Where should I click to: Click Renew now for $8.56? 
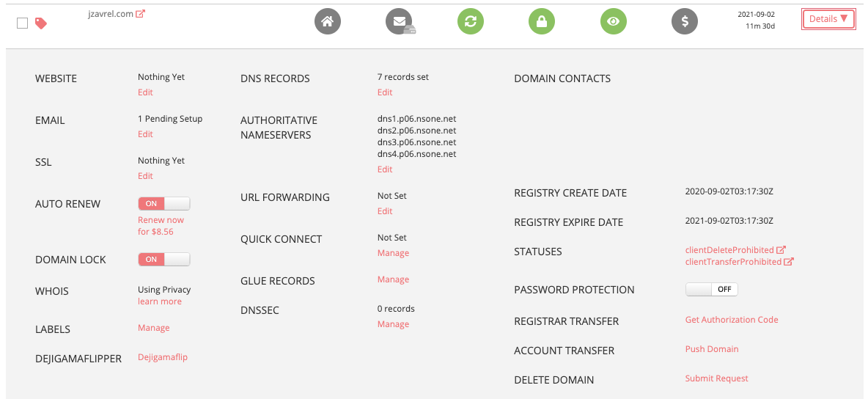click(161, 226)
